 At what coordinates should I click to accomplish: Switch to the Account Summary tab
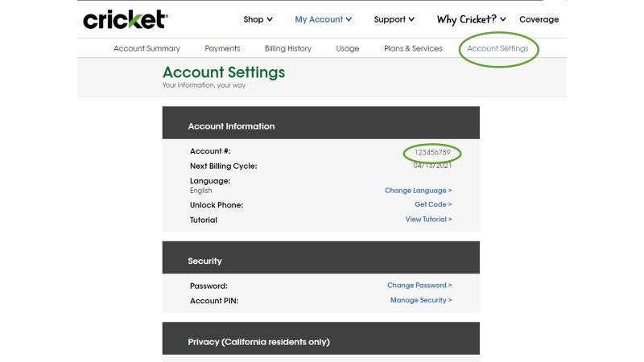[x=147, y=48]
